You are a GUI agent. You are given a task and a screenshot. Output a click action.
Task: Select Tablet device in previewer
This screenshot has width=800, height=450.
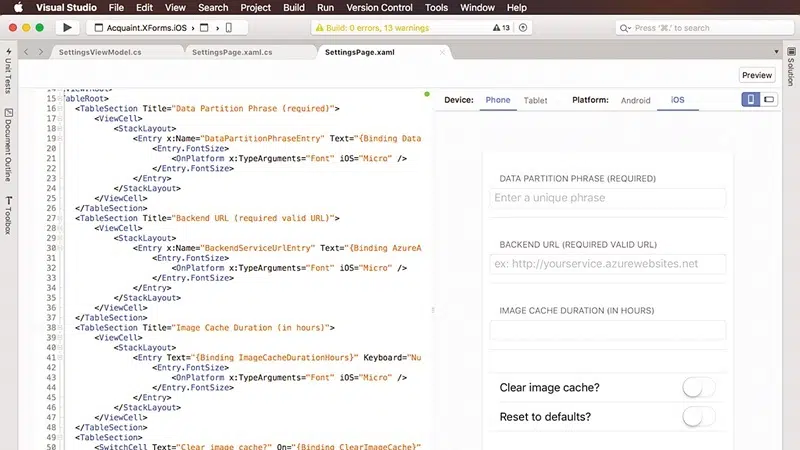point(535,101)
